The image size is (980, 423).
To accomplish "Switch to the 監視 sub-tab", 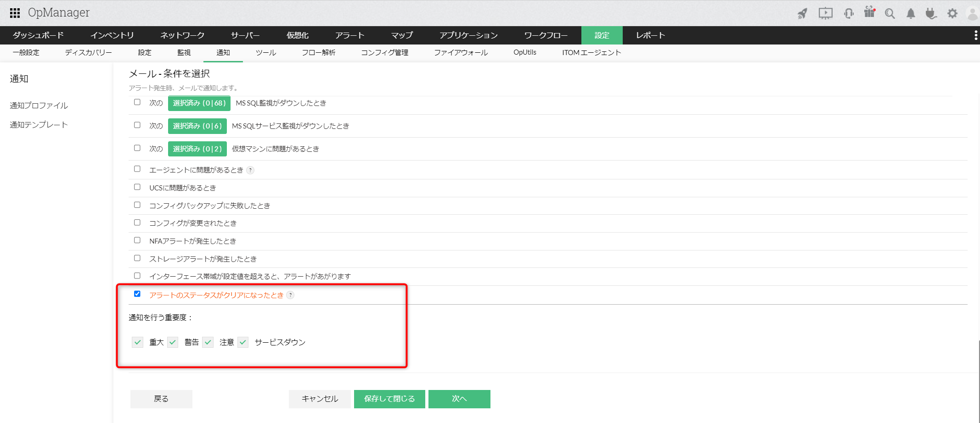I will (x=184, y=53).
